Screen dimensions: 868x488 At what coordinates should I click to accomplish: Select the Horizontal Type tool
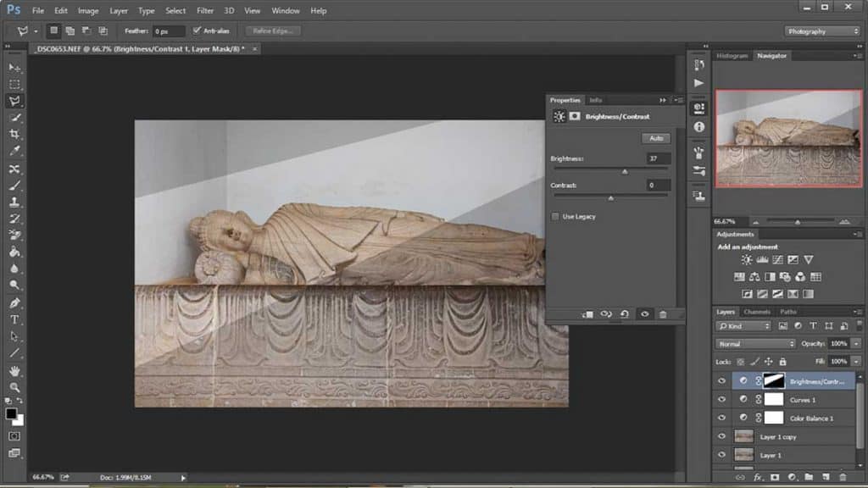click(x=14, y=319)
